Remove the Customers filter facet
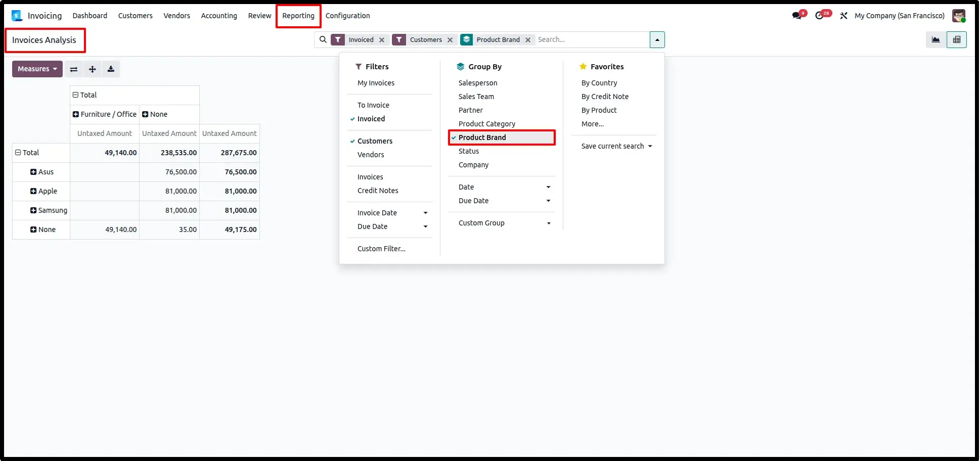 (x=450, y=40)
